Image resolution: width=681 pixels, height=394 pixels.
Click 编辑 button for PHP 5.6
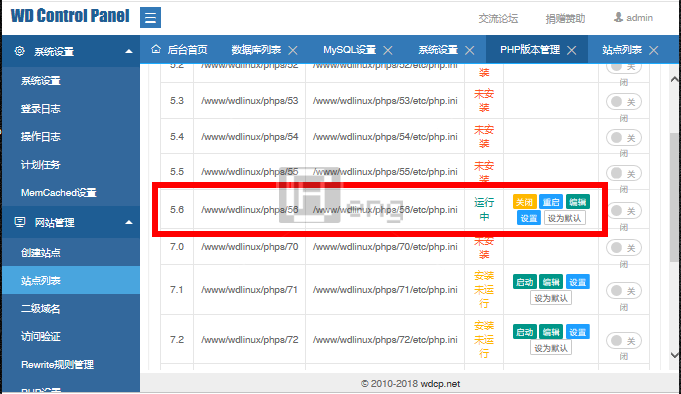click(x=578, y=202)
